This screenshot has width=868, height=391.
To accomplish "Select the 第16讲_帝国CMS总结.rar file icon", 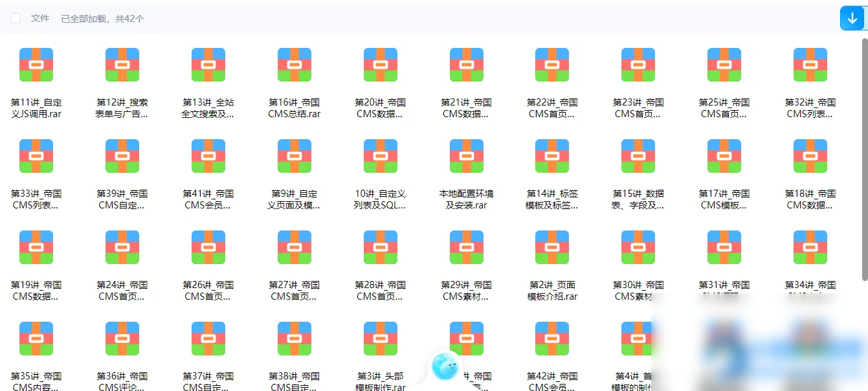I will (294, 64).
